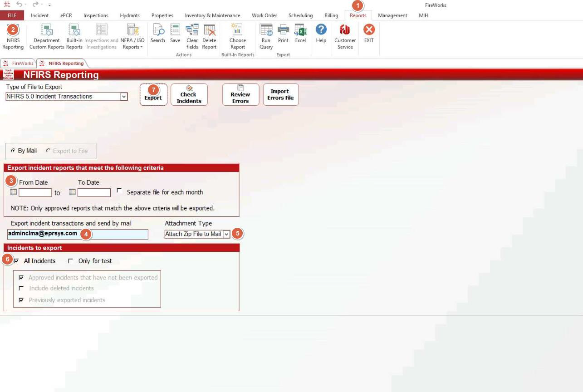
Task: Click the email address field
Action: pyautogui.click(x=78, y=234)
